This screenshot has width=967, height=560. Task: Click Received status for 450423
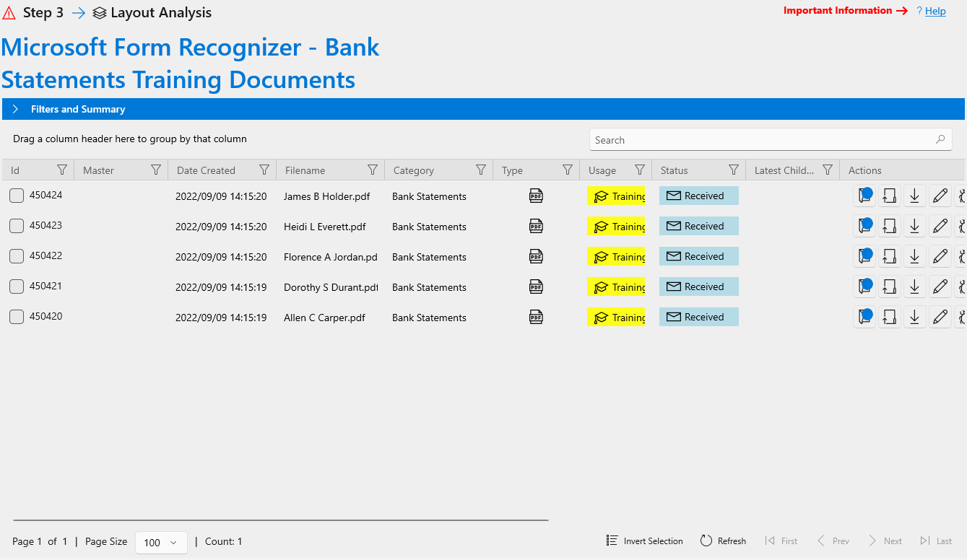tap(699, 226)
